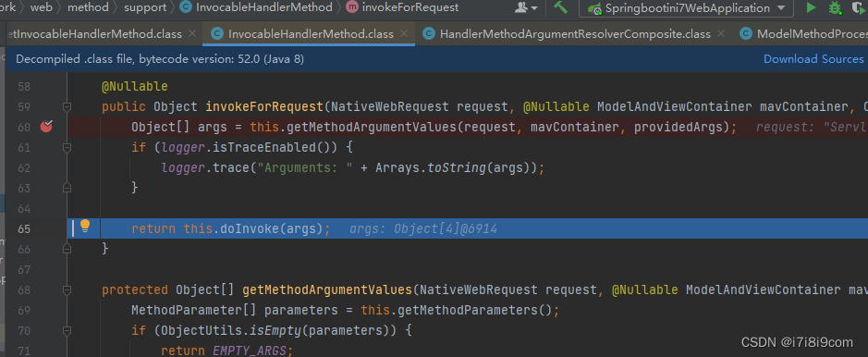Click line number 65 in gutter
This screenshot has height=357, width=868.
coord(24,229)
